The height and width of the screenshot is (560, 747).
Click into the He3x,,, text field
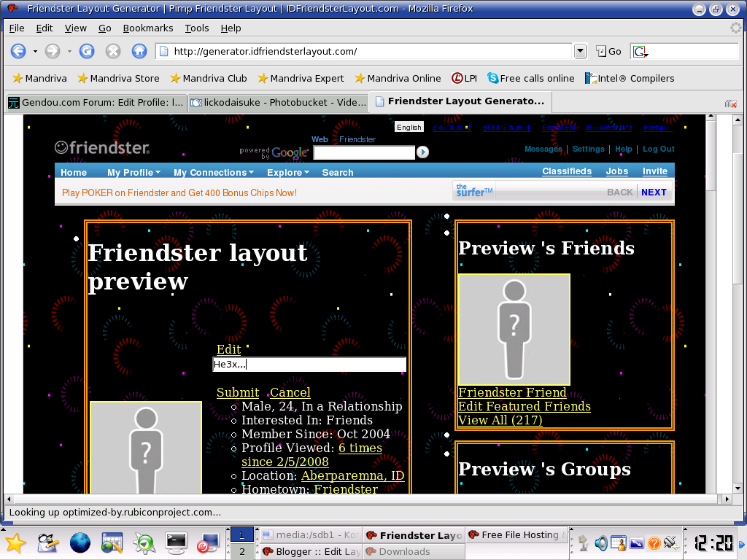click(309, 365)
